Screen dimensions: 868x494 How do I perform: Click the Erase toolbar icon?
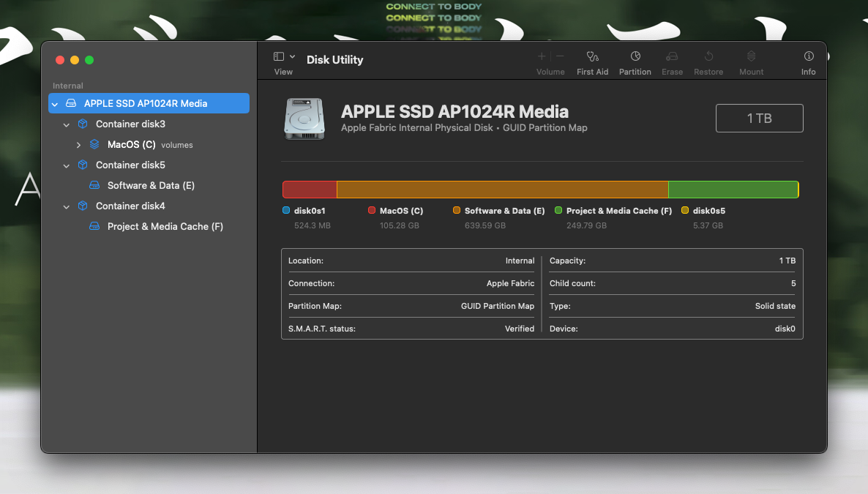(x=672, y=61)
